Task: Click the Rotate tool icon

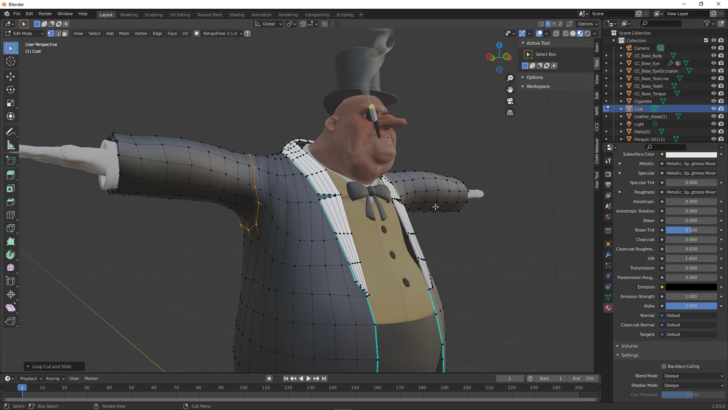Action: click(11, 90)
